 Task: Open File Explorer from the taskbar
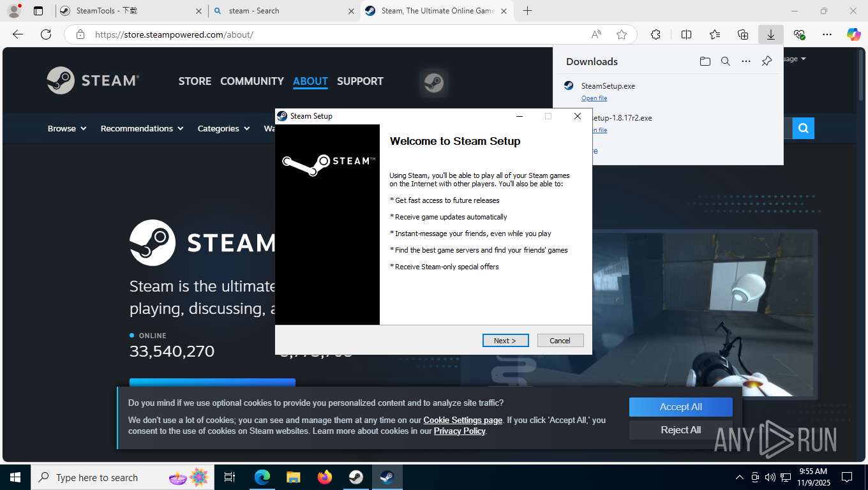293,477
